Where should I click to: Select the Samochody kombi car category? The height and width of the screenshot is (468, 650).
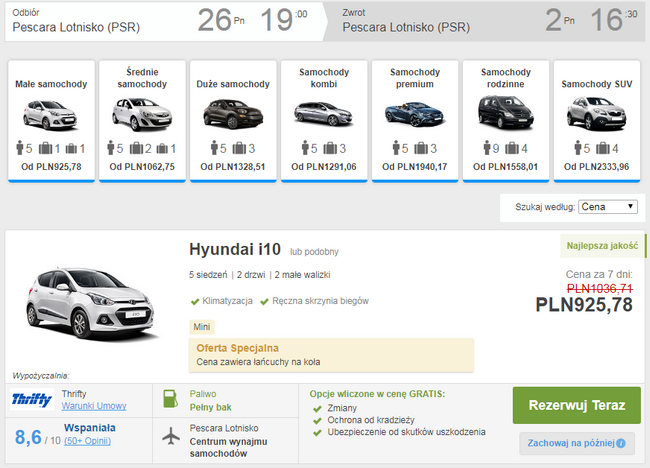coord(324,121)
